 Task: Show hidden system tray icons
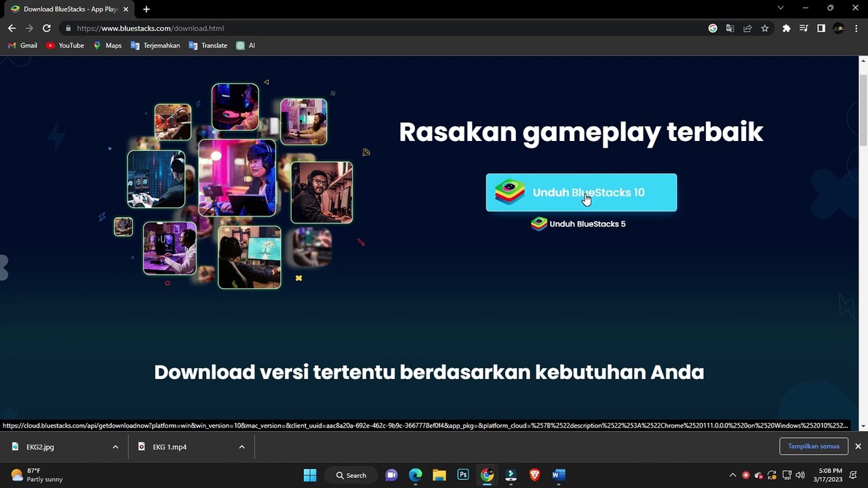click(732, 475)
